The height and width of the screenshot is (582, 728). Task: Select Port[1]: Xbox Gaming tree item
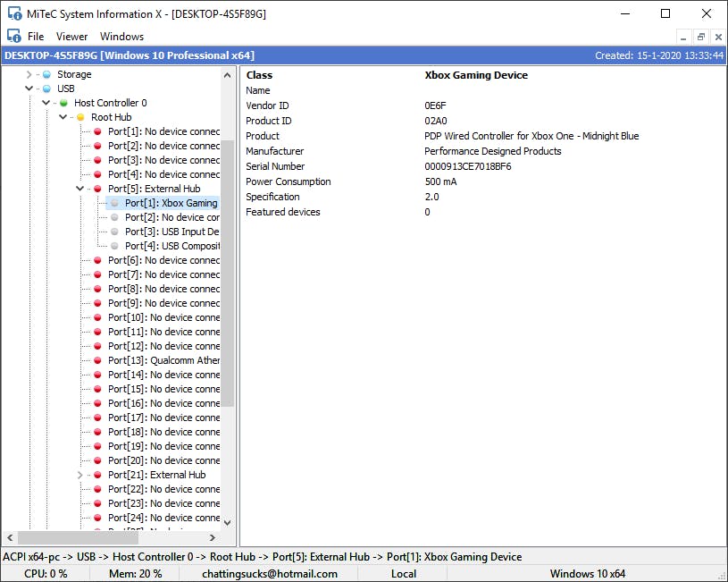click(172, 203)
